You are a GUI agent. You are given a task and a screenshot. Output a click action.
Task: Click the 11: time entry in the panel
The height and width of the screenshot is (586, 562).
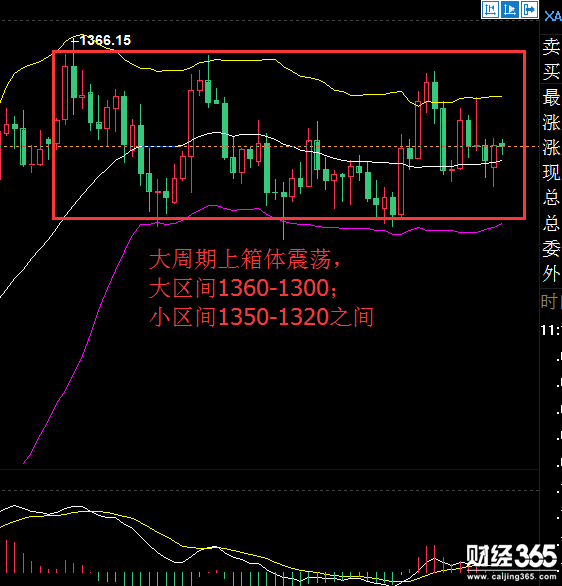pyautogui.click(x=551, y=330)
